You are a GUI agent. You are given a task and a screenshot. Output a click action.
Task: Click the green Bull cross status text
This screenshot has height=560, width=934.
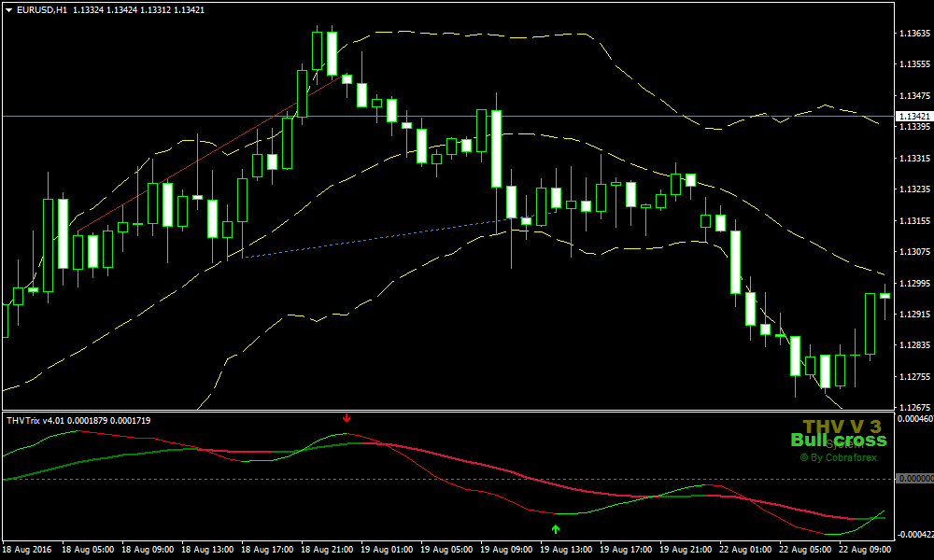pos(838,440)
